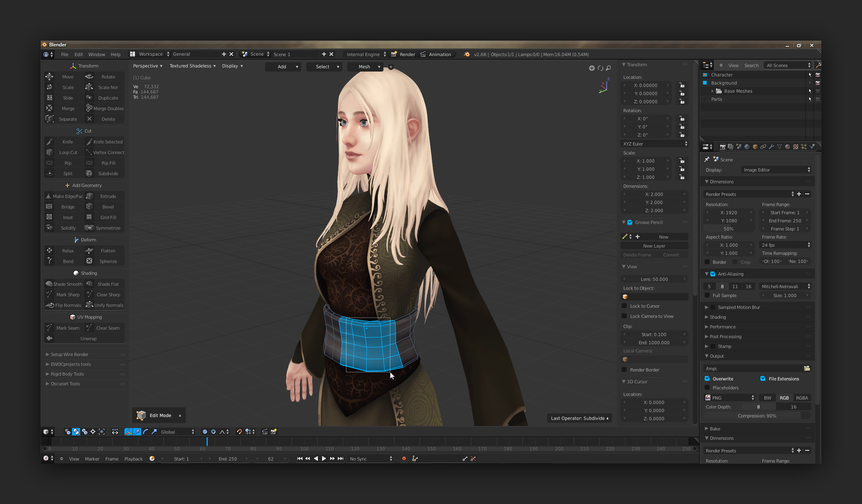Disable the Grease Pencil checkbox
This screenshot has height=504, width=862.
(630, 222)
